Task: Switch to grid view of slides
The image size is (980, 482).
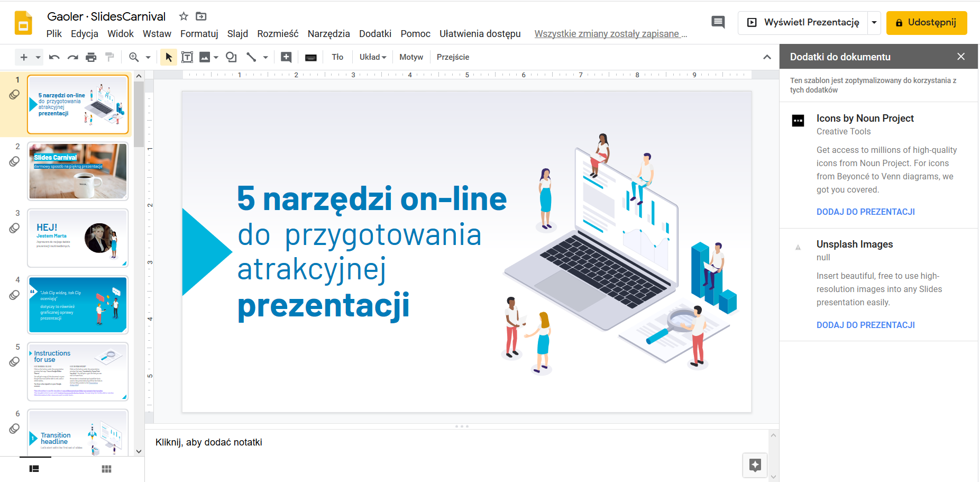Action: click(x=106, y=469)
